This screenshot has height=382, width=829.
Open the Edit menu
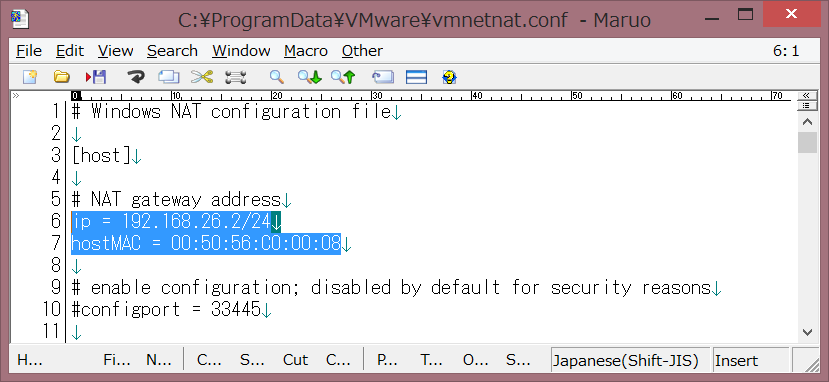[70, 51]
